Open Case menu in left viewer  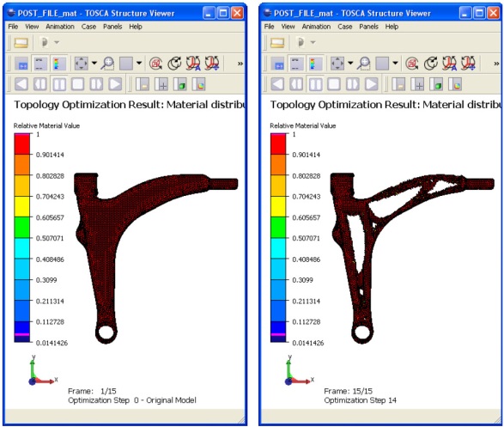point(88,27)
